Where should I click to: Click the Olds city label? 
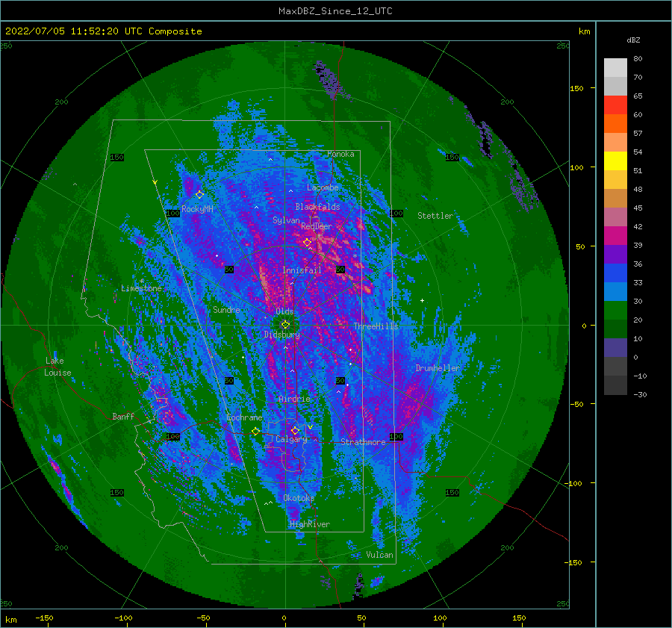tap(284, 311)
